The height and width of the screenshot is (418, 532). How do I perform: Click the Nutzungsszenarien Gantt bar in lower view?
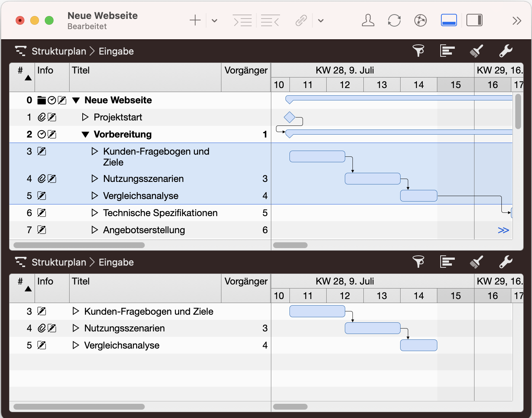tap(372, 328)
